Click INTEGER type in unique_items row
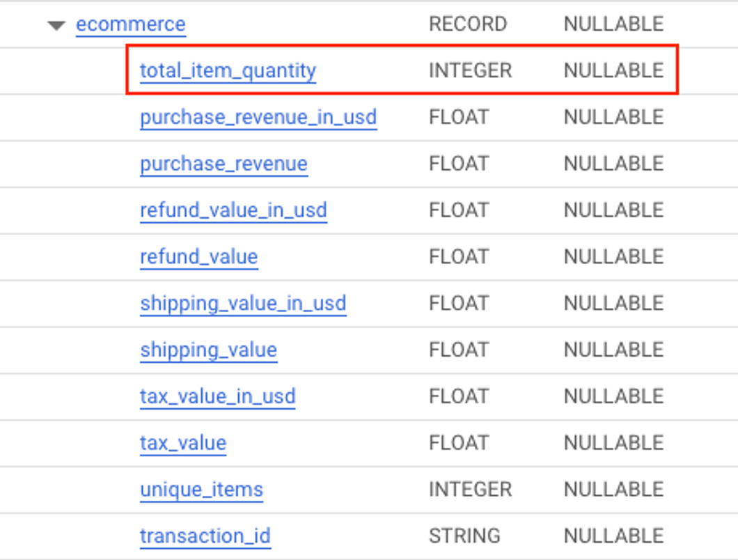The image size is (738, 560). [x=470, y=490]
